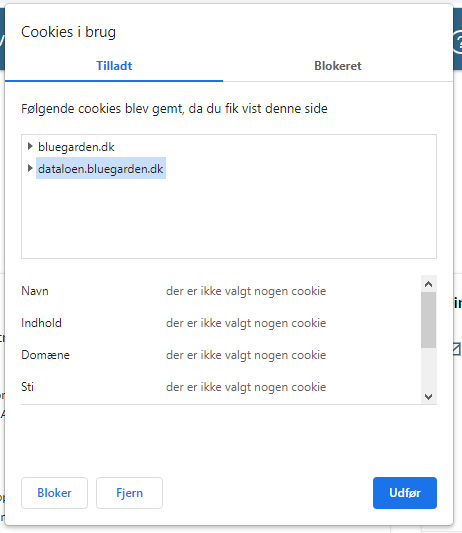Click the Cookies i brug title
Image resolution: width=462 pixels, height=533 pixels.
(68, 32)
